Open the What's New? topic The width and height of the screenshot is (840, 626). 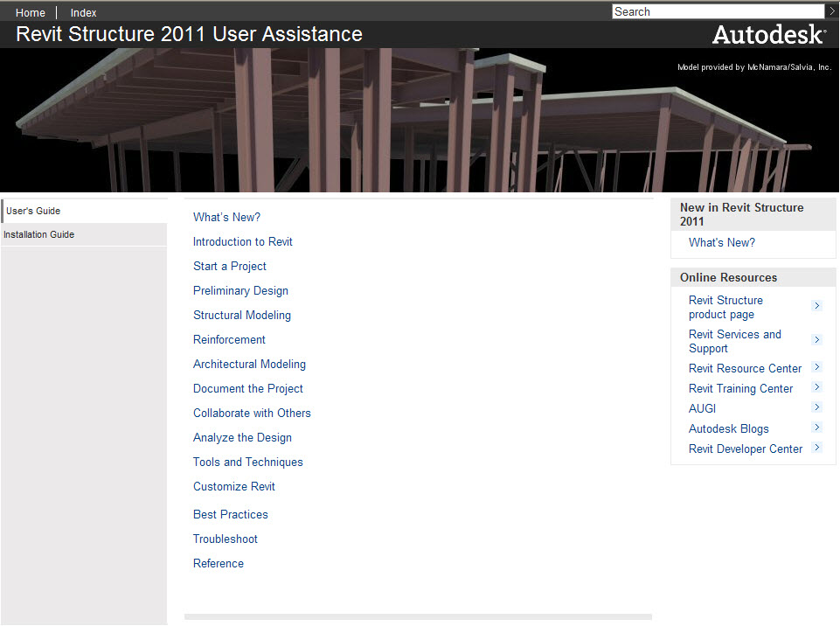point(226,217)
